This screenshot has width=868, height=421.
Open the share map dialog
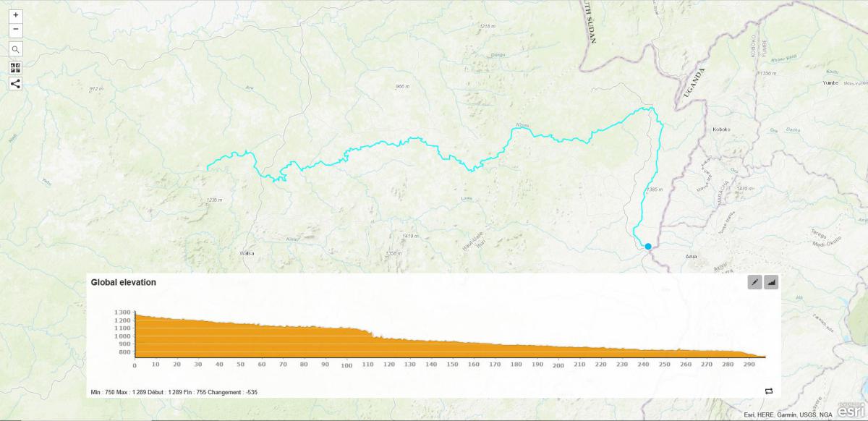click(16, 83)
